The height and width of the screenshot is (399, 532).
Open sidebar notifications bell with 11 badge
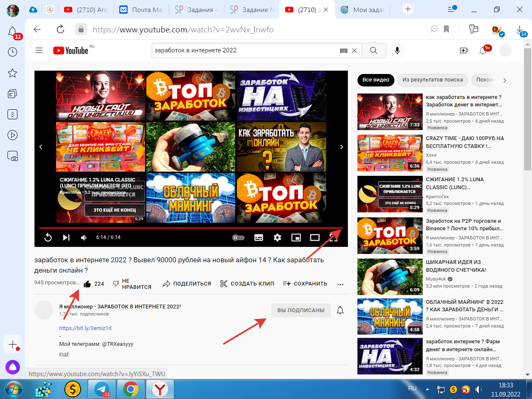[12, 32]
